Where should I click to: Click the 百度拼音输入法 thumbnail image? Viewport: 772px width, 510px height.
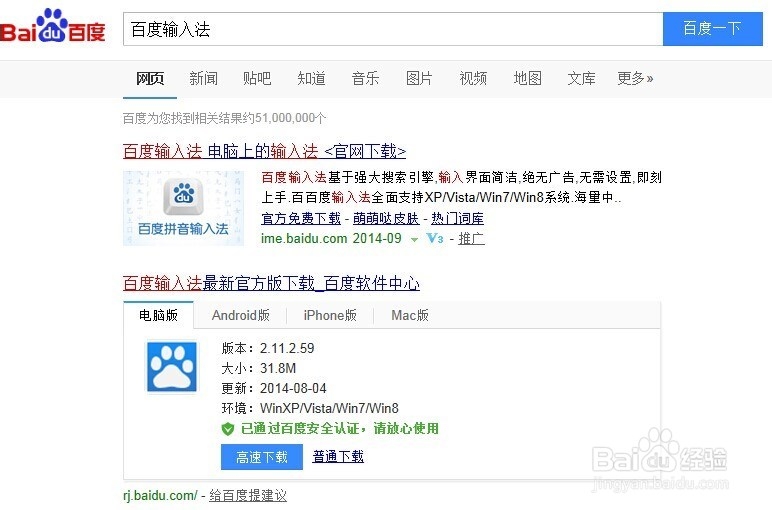coord(183,208)
